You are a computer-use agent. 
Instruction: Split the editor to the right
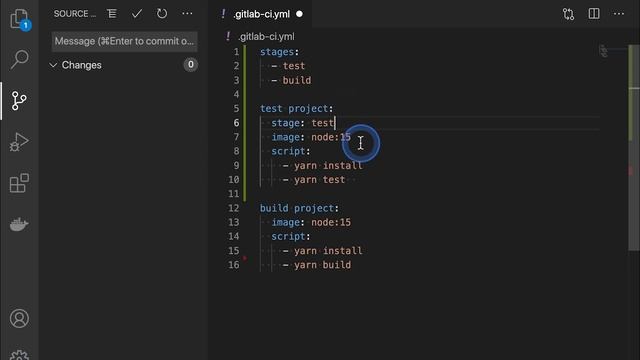[x=594, y=14]
